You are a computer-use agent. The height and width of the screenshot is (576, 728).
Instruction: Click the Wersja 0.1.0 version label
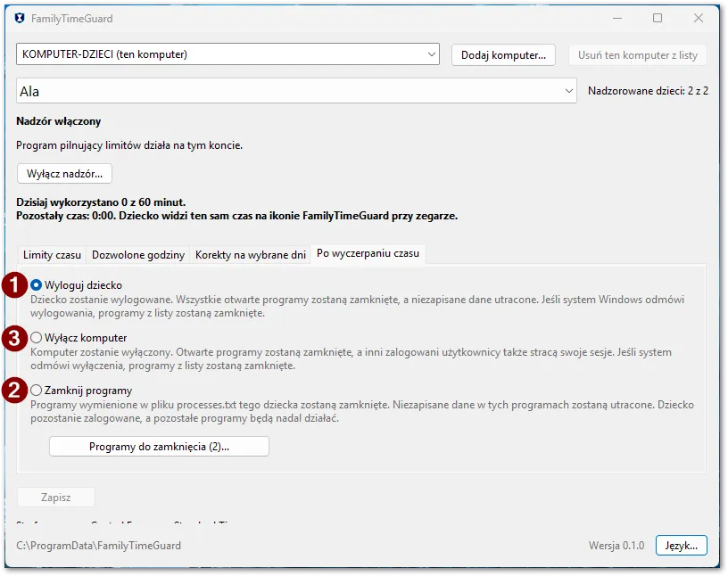[616, 546]
